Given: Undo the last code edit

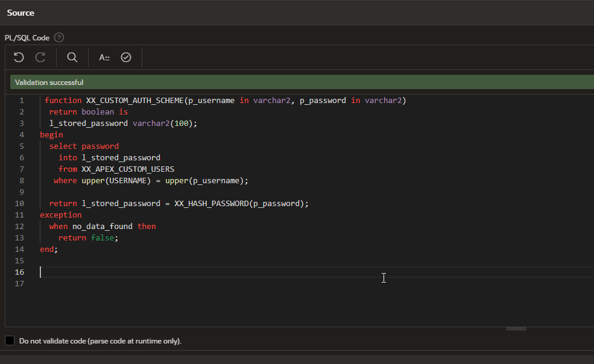Looking at the screenshot, I should coord(19,57).
